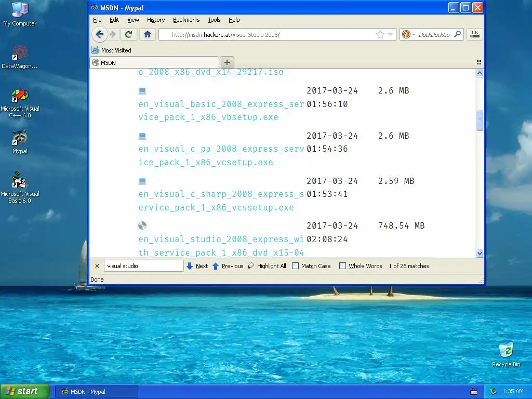Click the system tray network icon
Viewport: 532px width, 399px height.
click(493, 392)
